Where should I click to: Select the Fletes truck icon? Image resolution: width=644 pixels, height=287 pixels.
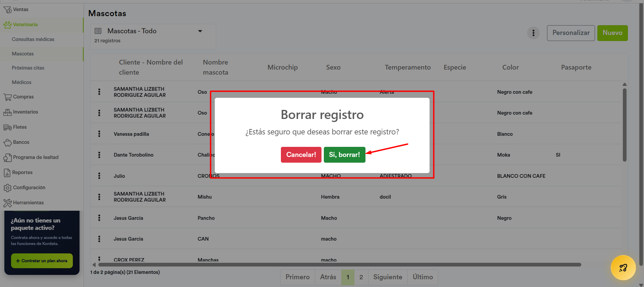[7, 127]
